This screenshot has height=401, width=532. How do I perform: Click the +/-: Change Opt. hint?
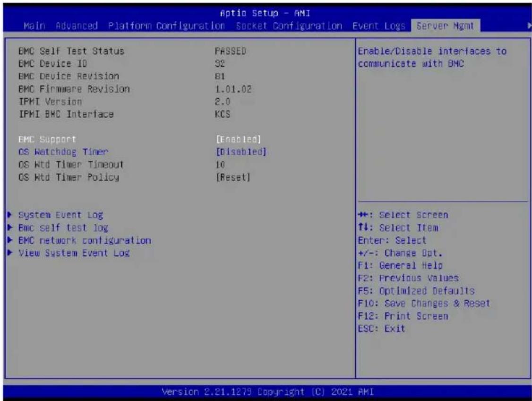coord(400,253)
